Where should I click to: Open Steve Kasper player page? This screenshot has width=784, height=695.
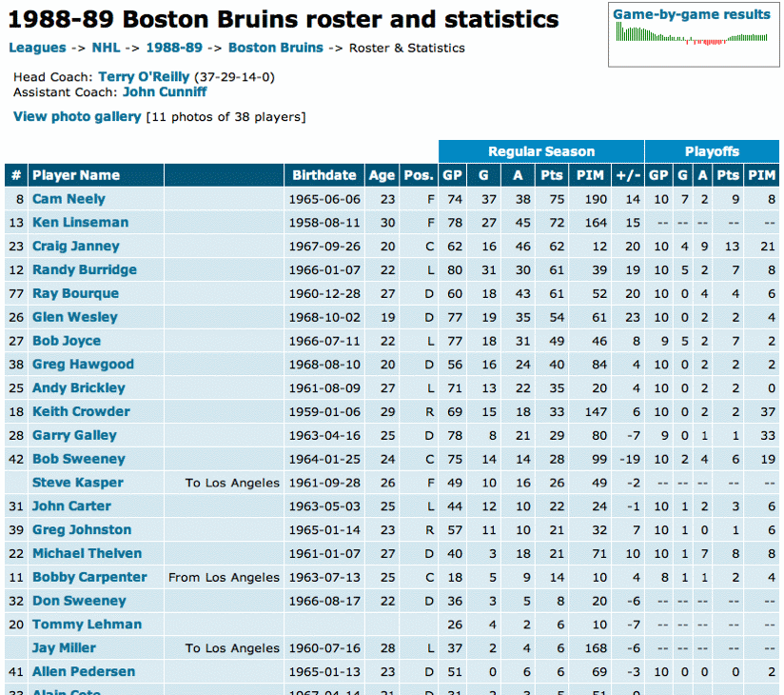77,483
